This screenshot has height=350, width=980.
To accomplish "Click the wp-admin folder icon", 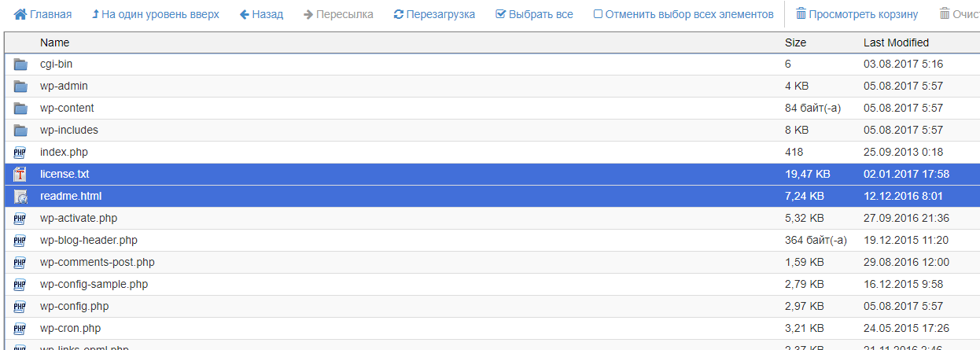I will tap(20, 87).
